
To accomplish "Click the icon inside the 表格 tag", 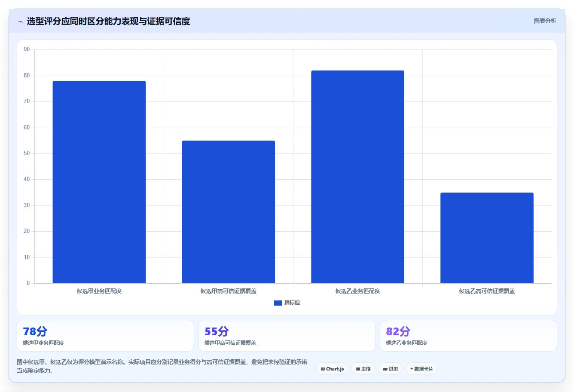I will pos(358,369).
